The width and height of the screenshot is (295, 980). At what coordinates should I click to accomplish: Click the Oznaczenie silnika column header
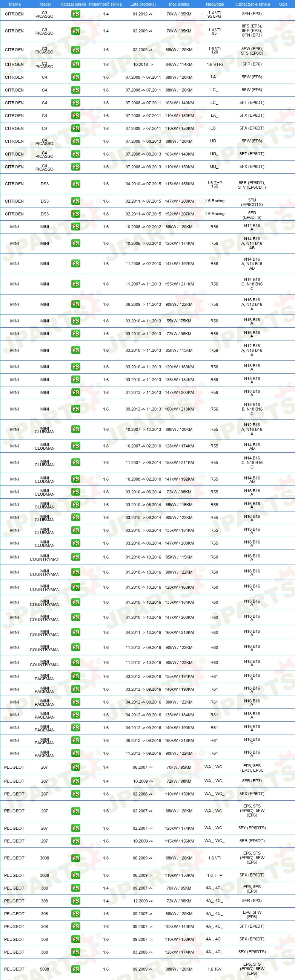252,4
